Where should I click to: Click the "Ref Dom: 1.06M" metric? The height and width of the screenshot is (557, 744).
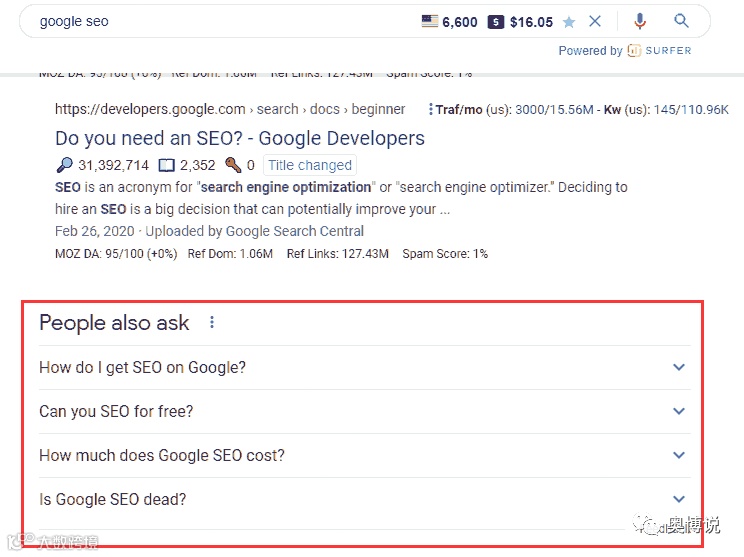[x=230, y=254]
